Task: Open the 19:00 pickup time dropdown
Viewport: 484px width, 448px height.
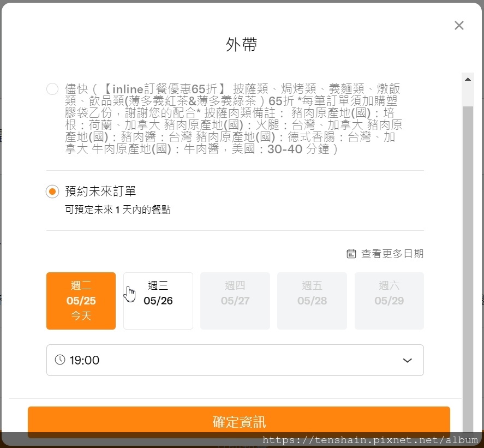Action: pos(235,360)
